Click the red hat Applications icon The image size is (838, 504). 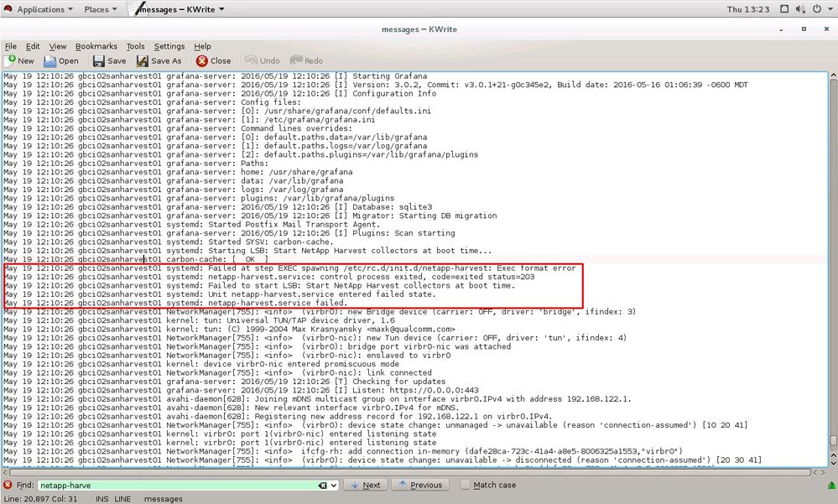pos(8,9)
